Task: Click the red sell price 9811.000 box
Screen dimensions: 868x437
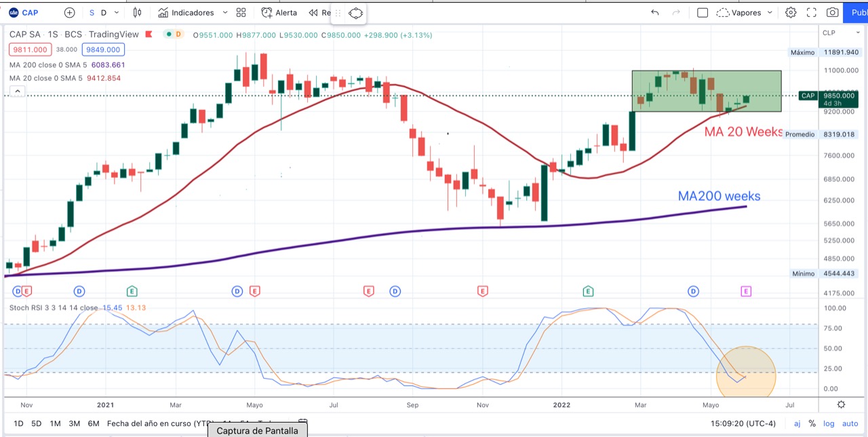Action: [x=29, y=50]
